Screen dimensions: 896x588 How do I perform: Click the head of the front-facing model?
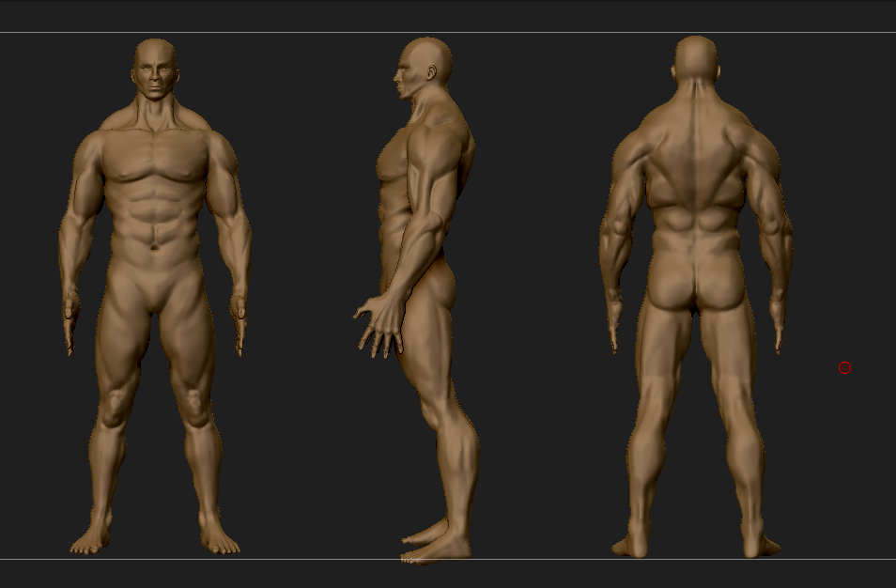(x=153, y=66)
